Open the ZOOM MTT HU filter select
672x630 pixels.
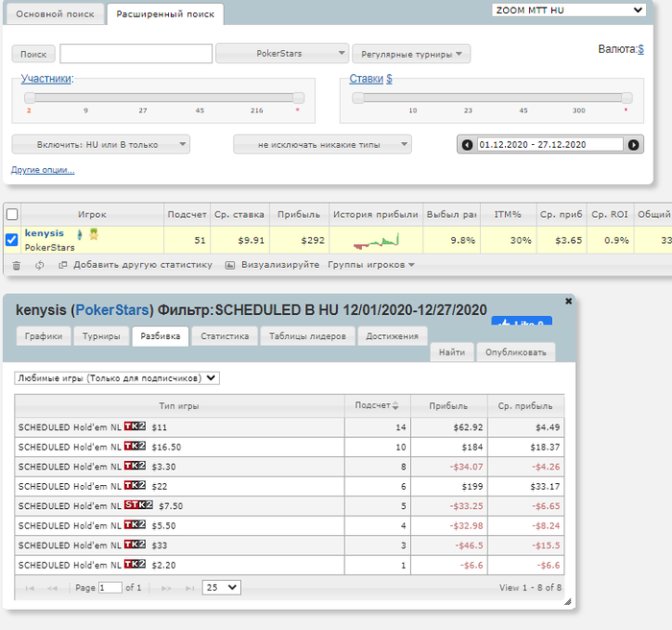[568, 11]
